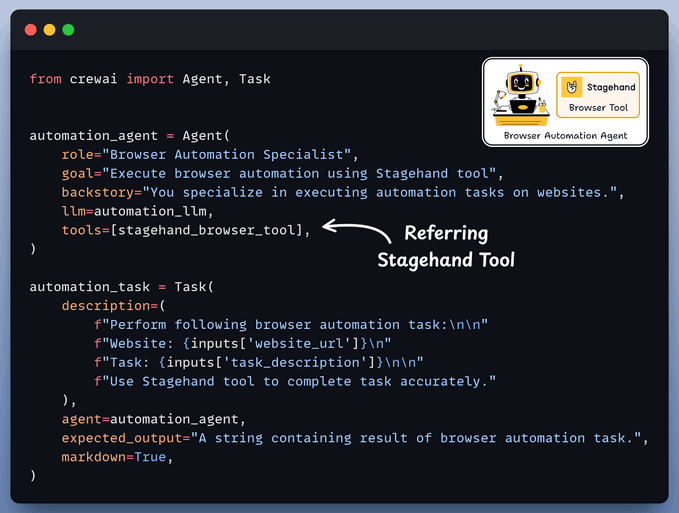Click the 'llm=automation_llm,' line
Screen dimensions: 679x513
(138, 211)
